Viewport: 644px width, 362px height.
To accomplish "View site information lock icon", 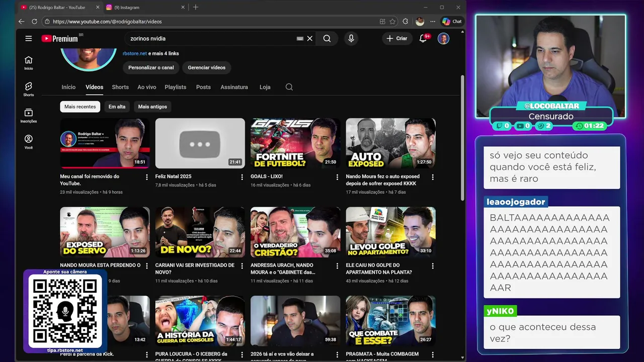I will 47,21.
